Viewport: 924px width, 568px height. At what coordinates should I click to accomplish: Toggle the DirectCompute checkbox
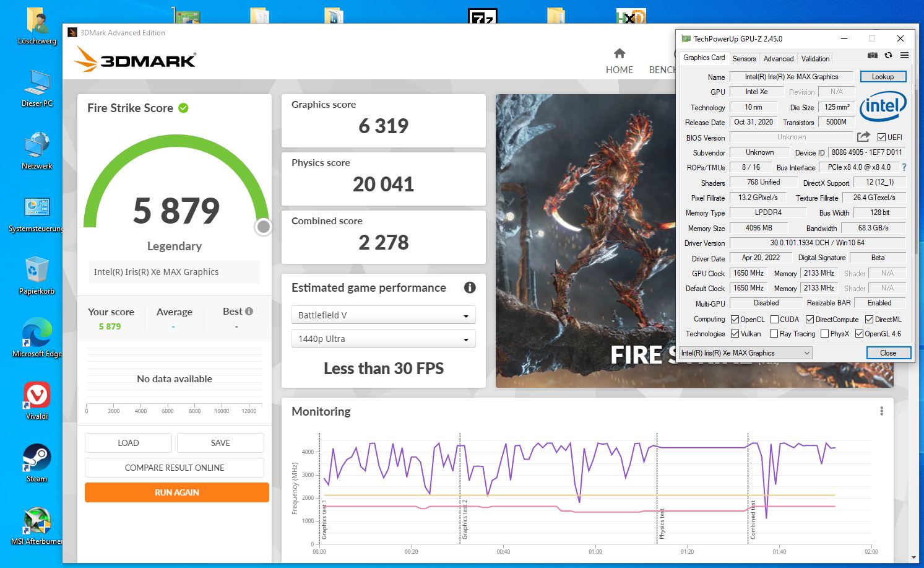tap(810, 320)
